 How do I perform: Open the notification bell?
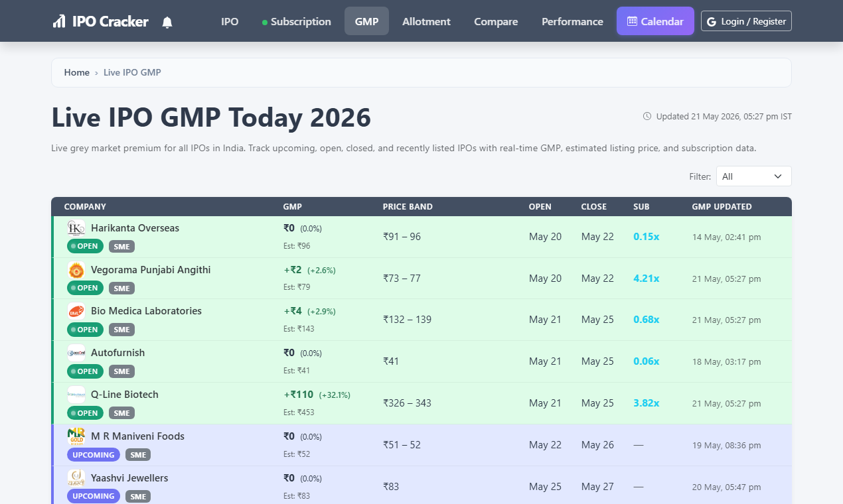[x=167, y=22]
